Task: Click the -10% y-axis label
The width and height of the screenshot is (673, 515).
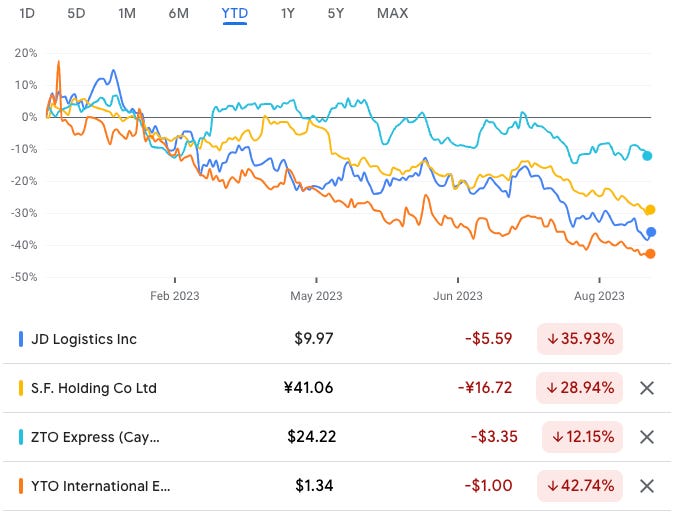Action: 24,149
